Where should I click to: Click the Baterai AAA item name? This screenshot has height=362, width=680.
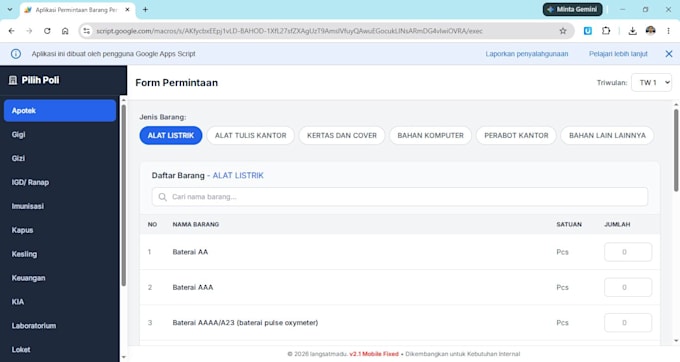(x=193, y=287)
